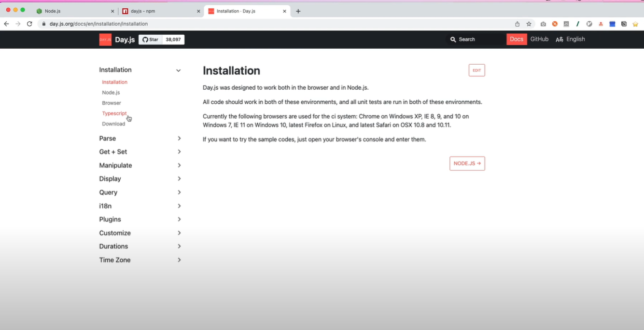Bookmark the page with the star icon
Image resolution: width=644 pixels, height=330 pixels.
click(529, 24)
